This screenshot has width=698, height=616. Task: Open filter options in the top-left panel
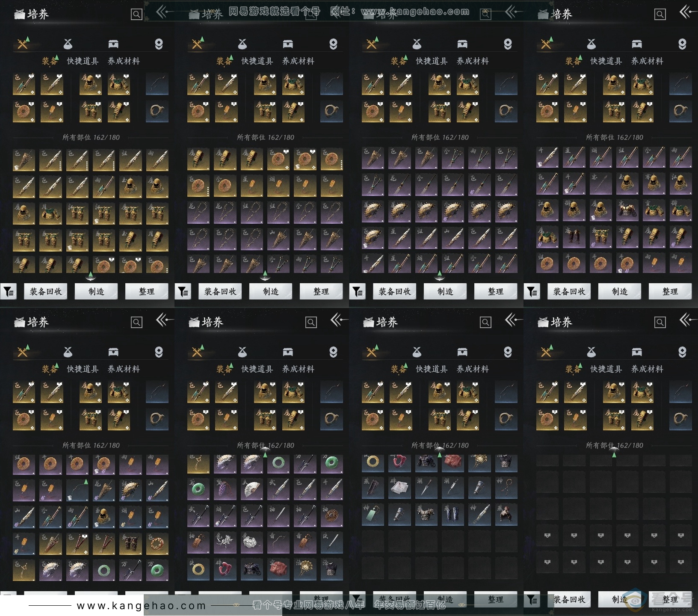(x=9, y=291)
